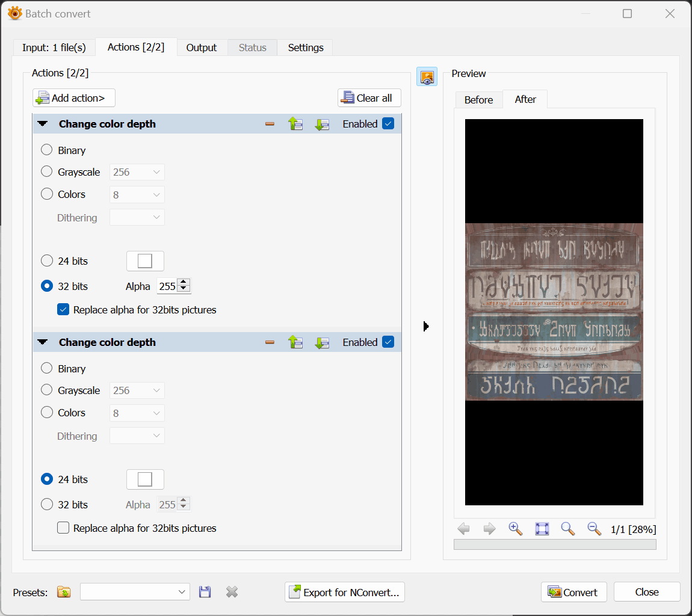Fit preview image to window
692x616 pixels.
pyautogui.click(x=542, y=529)
